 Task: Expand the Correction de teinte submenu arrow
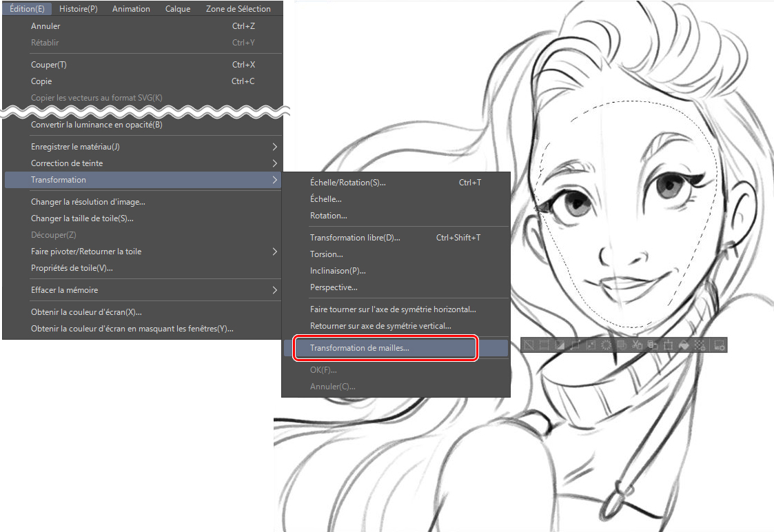(x=274, y=163)
